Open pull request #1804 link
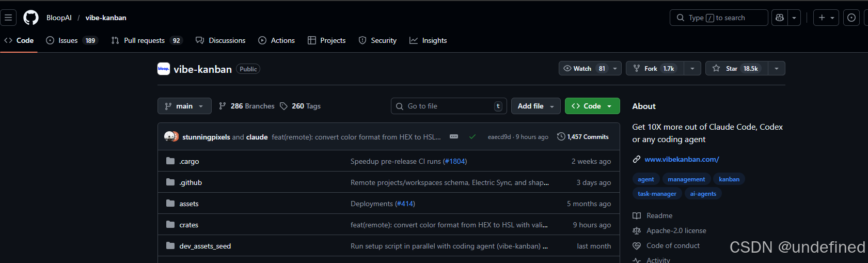This screenshot has height=263, width=868. click(x=455, y=161)
